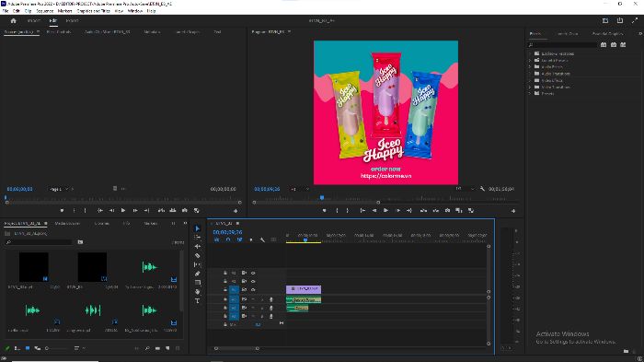Create new bin in Project panel
The image size is (644, 362).
tap(157, 348)
